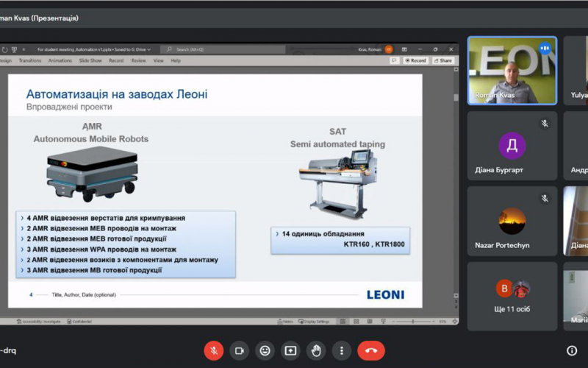Screen dimensions: 588x368
Task: Click Діана Бургарт muted microphone icon
Action: [545, 124]
